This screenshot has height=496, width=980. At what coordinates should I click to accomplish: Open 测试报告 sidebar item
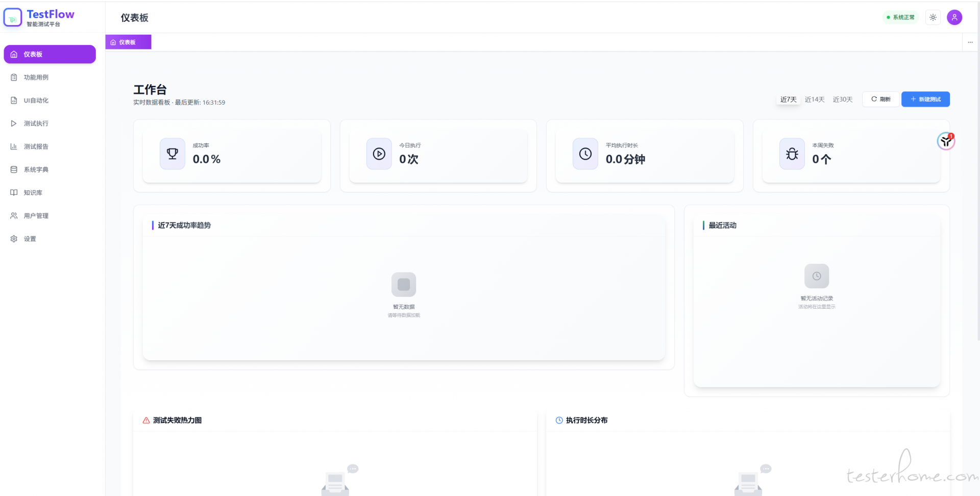tap(36, 146)
